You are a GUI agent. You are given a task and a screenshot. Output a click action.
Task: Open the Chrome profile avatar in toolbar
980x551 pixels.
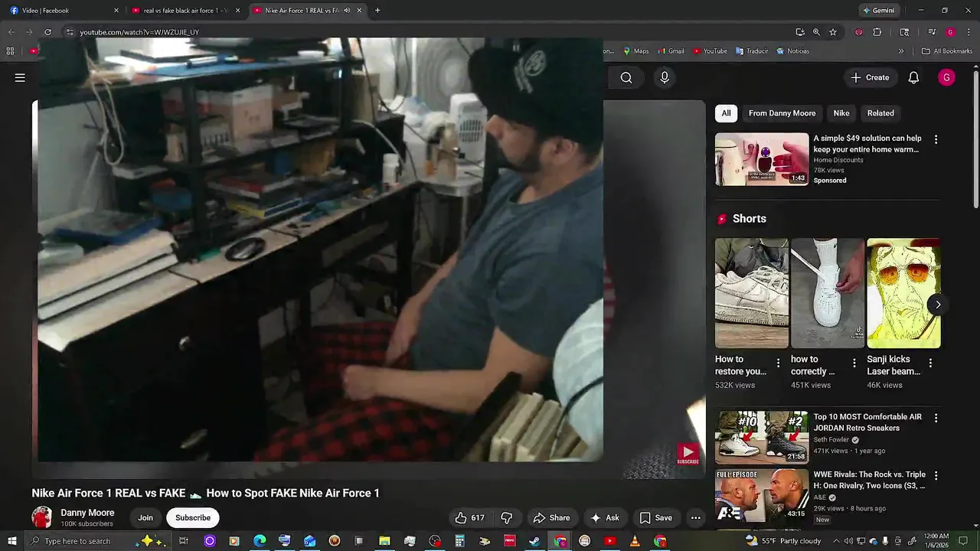[x=950, y=32]
